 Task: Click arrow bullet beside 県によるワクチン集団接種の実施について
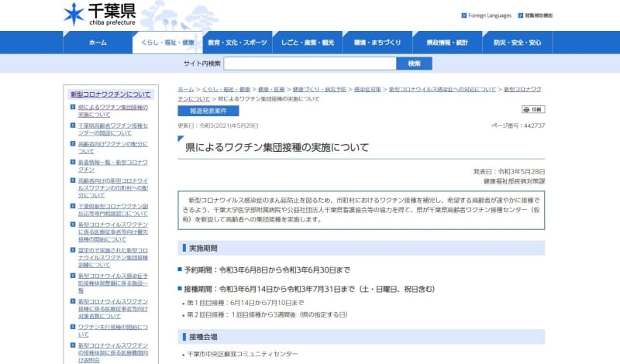point(74,107)
